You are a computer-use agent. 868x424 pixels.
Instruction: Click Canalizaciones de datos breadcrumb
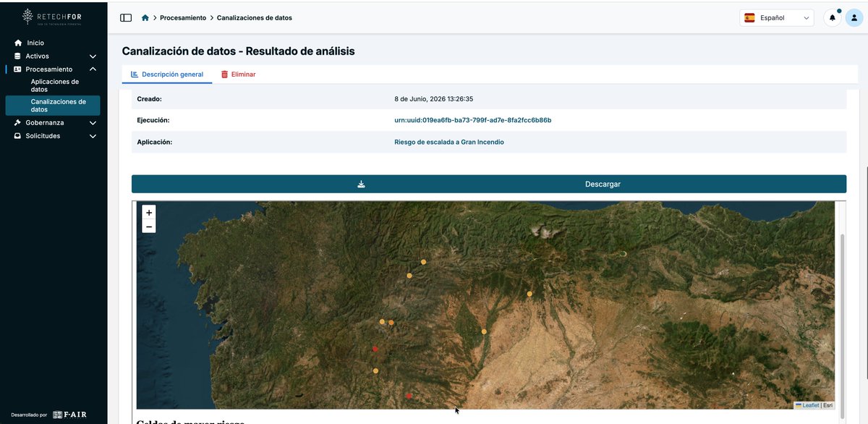coord(255,18)
